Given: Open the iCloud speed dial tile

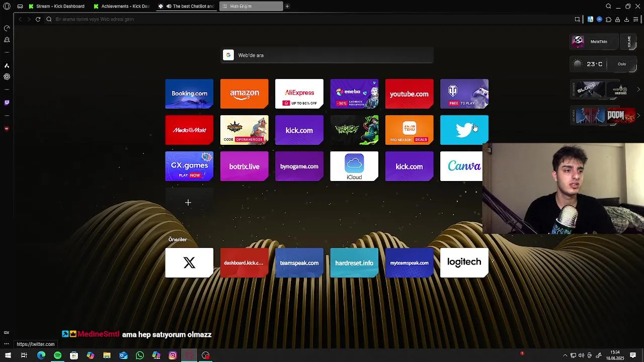Looking at the screenshot, I should coord(354,166).
